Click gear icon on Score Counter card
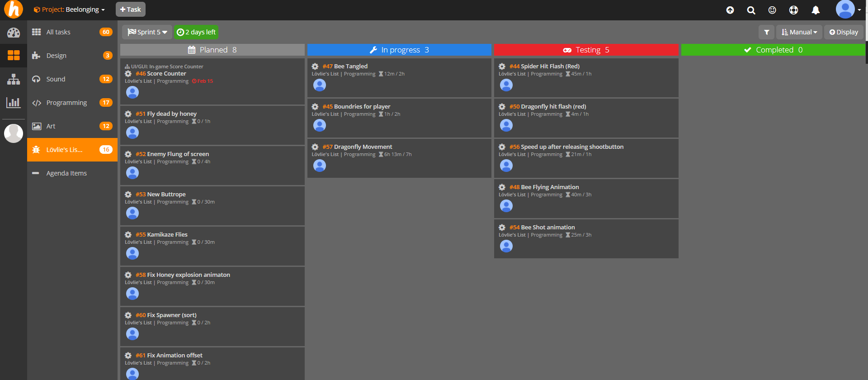Viewport: 868px width, 380px height. coord(128,74)
